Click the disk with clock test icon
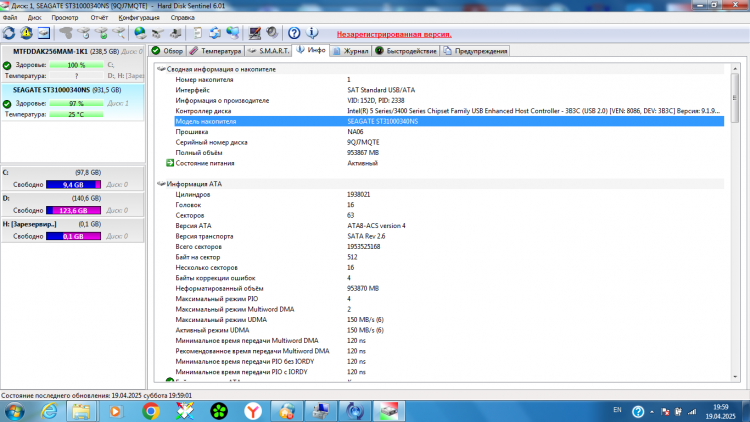The width and height of the screenshot is (750, 422). [x=83, y=33]
